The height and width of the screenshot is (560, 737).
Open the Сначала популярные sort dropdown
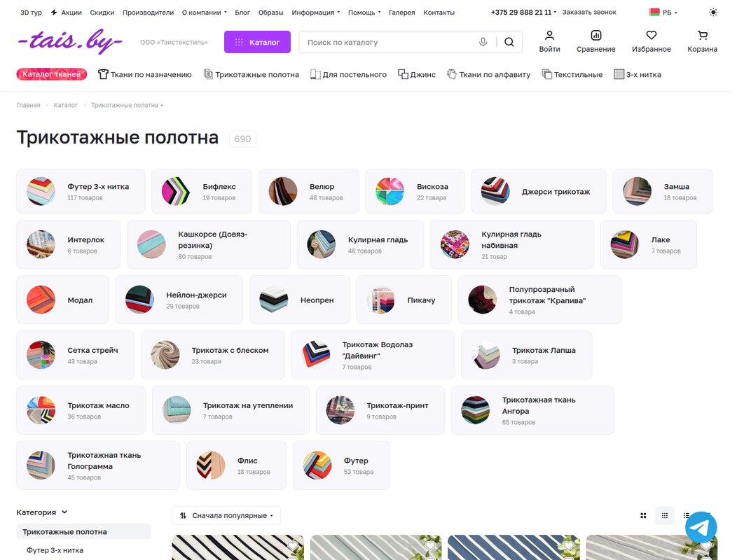(226, 515)
